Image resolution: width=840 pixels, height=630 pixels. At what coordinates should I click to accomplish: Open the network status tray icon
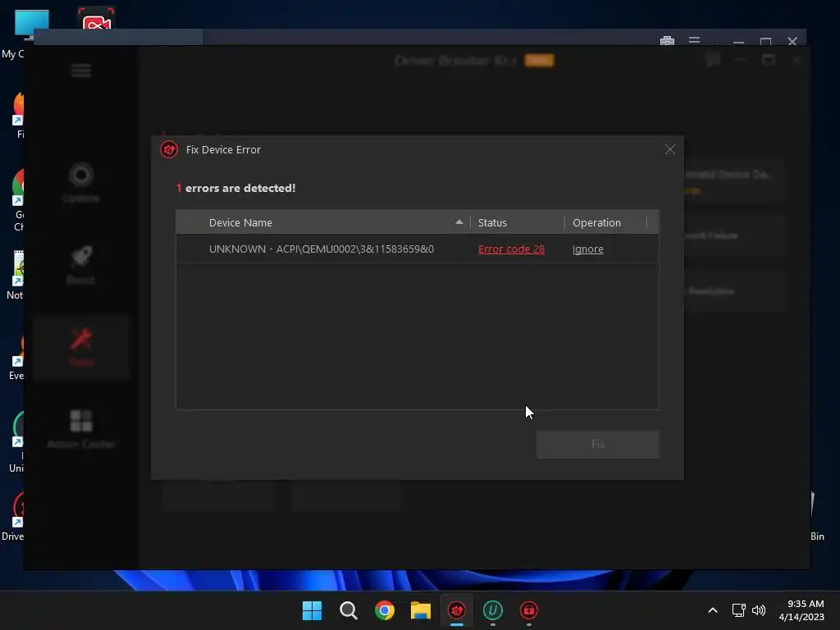pyautogui.click(x=739, y=610)
